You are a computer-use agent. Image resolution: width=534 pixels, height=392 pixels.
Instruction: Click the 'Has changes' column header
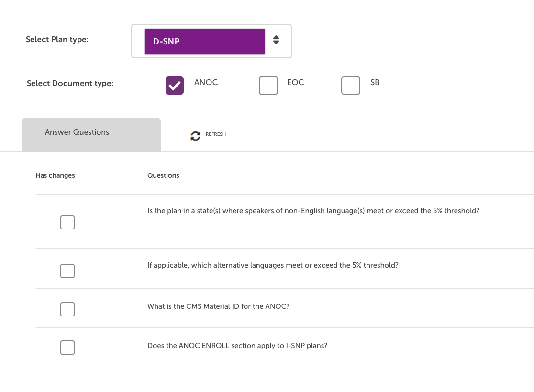pyautogui.click(x=55, y=175)
